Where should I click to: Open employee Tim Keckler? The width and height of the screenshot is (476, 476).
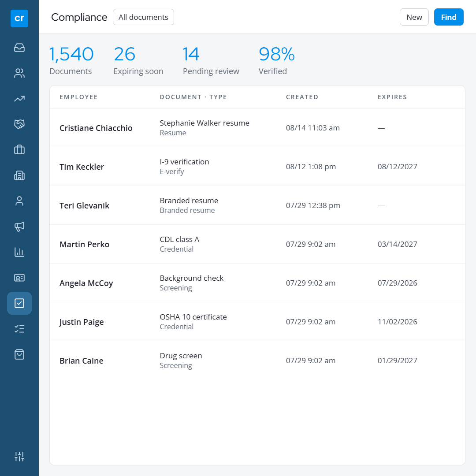pyautogui.click(x=82, y=167)
